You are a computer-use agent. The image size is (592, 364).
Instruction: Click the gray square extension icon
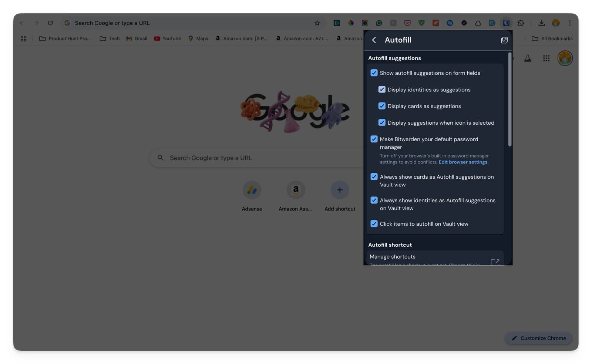click(393, 23)
